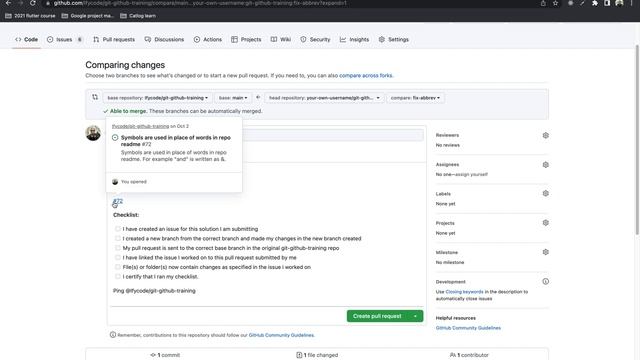This screenshot has height=360, width=640.
Task: Open the compare: fix-abbrev dropdown
Action: click(x=415, y=98)
